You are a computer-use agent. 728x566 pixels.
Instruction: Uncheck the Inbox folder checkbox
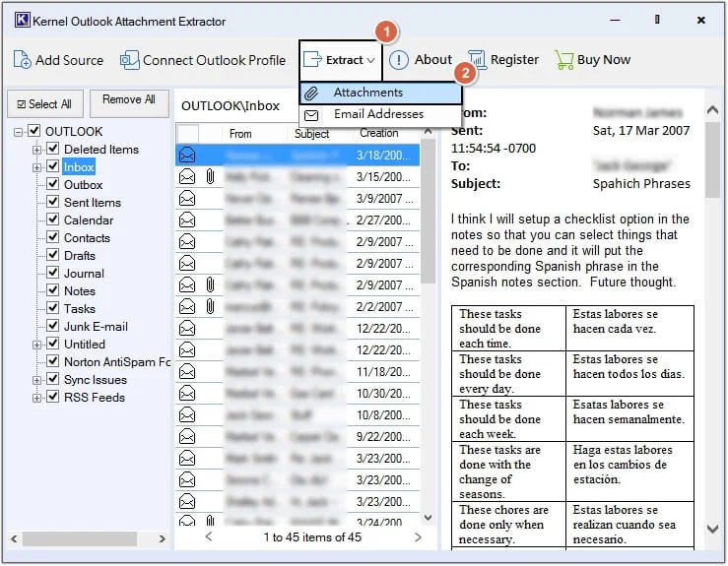pyautogui.click(x=53, y=166)
